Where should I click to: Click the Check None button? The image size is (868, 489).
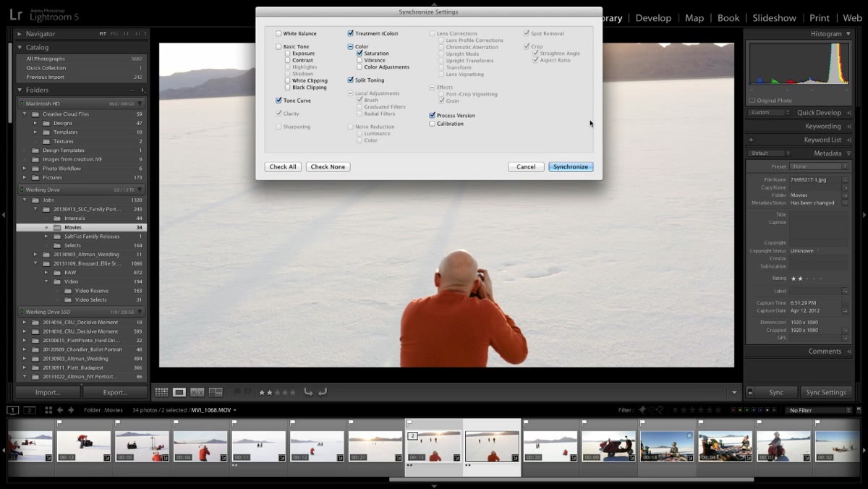pos(328,166)
